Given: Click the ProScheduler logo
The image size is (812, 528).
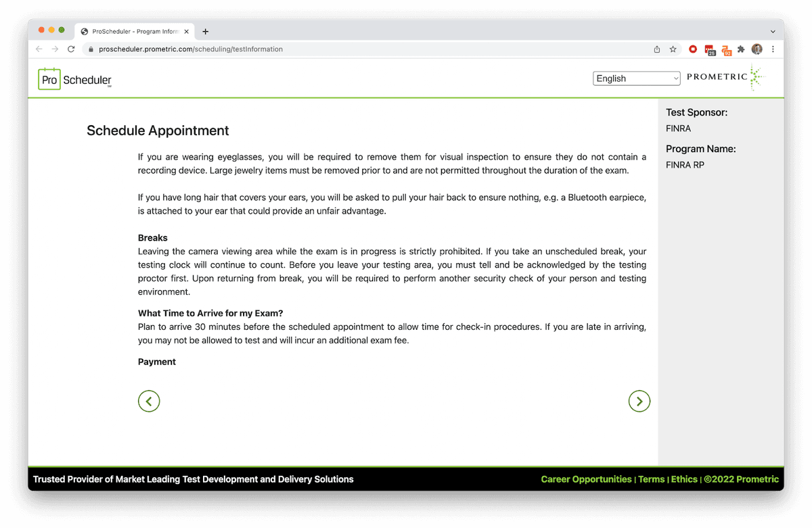Looking at the screenshot, I should (75, 79).
